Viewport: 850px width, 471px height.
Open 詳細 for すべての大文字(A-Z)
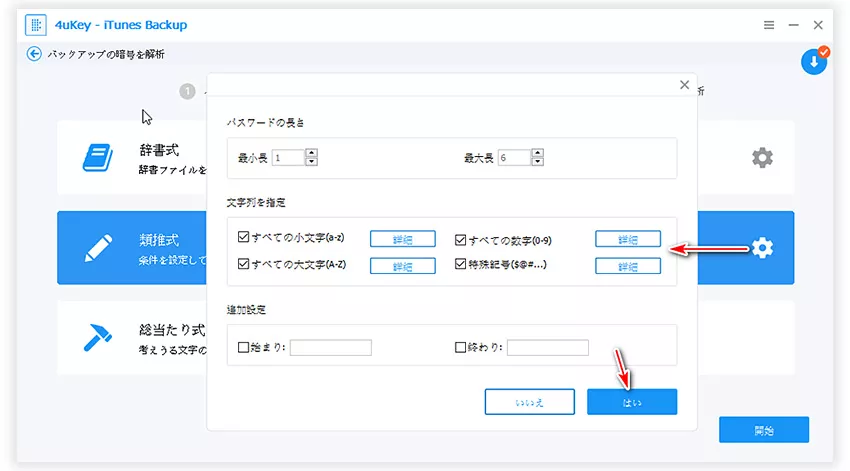pos(402,266)
